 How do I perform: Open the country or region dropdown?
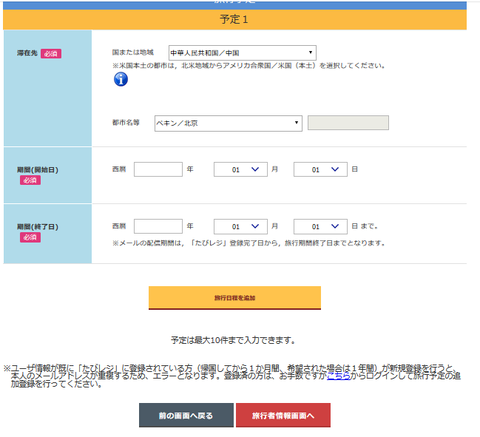[242, 53]
